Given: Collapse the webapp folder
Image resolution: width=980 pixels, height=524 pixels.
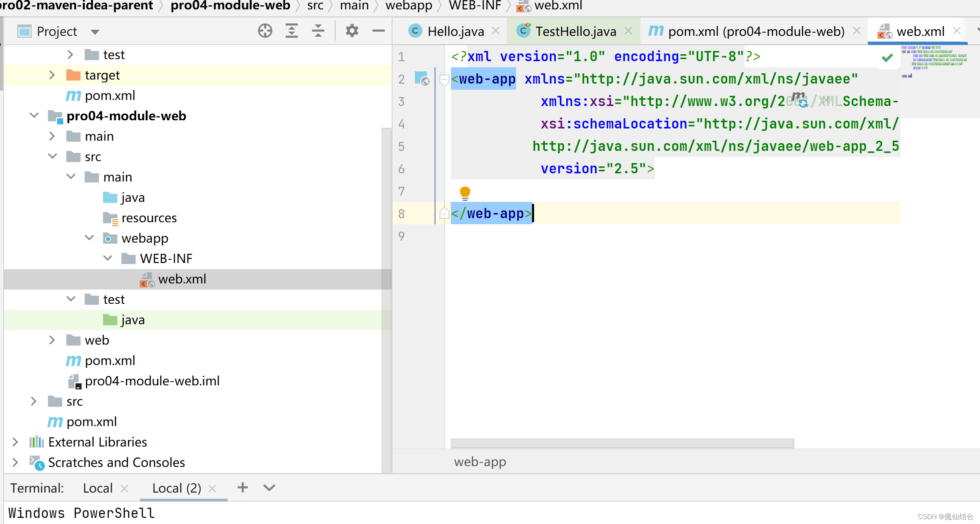Looking at the screenshot, I should pos(89,238).
